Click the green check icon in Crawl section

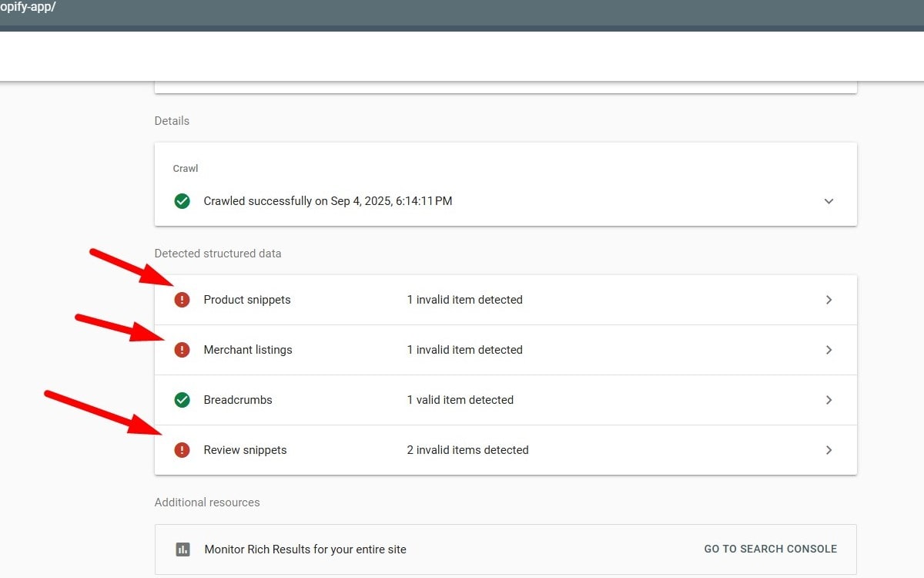pyautogui.click(x=182, y=201)
